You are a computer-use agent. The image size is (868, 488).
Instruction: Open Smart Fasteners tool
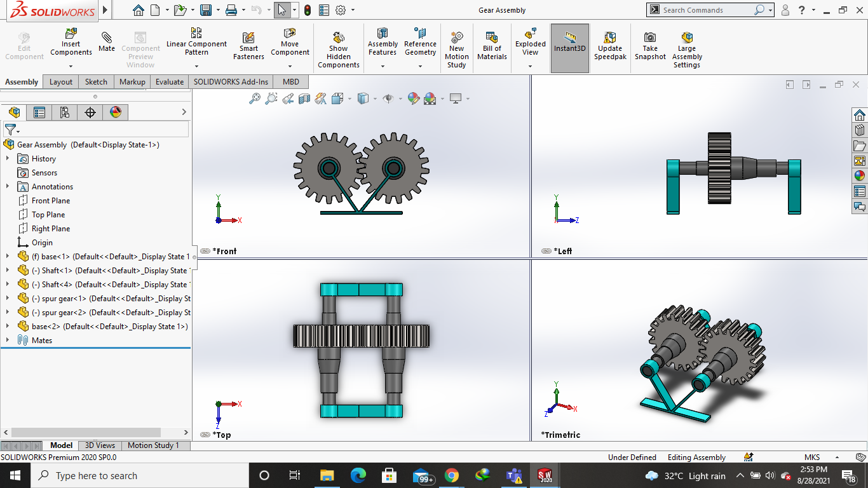[x=248, y=46]
